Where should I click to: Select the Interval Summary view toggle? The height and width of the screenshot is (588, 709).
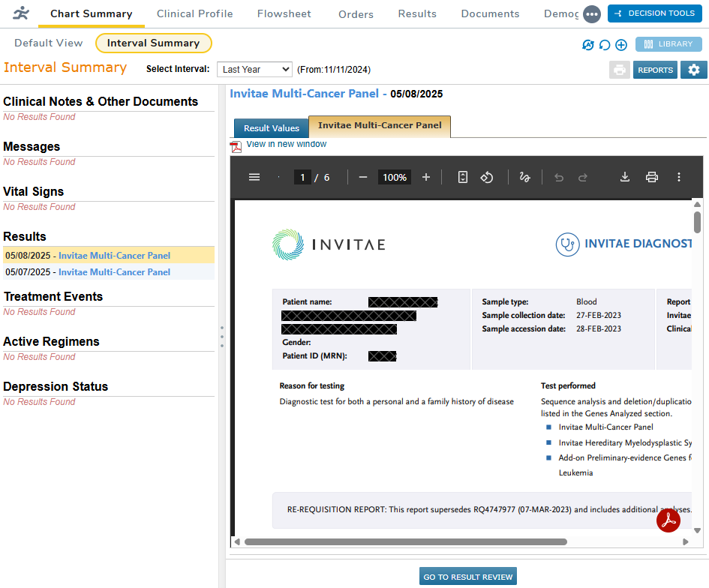(154, 43)
